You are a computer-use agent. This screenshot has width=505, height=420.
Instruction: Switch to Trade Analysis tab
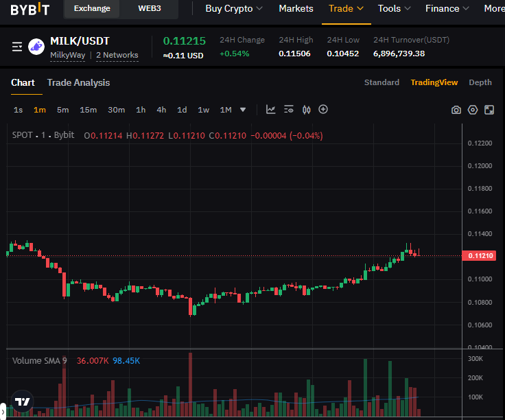point(79,83)
